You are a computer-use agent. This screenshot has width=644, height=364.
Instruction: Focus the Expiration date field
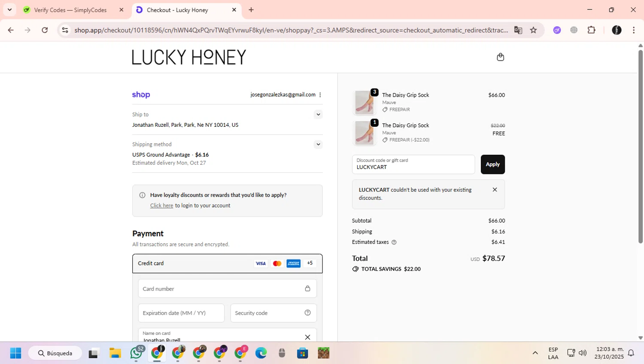181,313
